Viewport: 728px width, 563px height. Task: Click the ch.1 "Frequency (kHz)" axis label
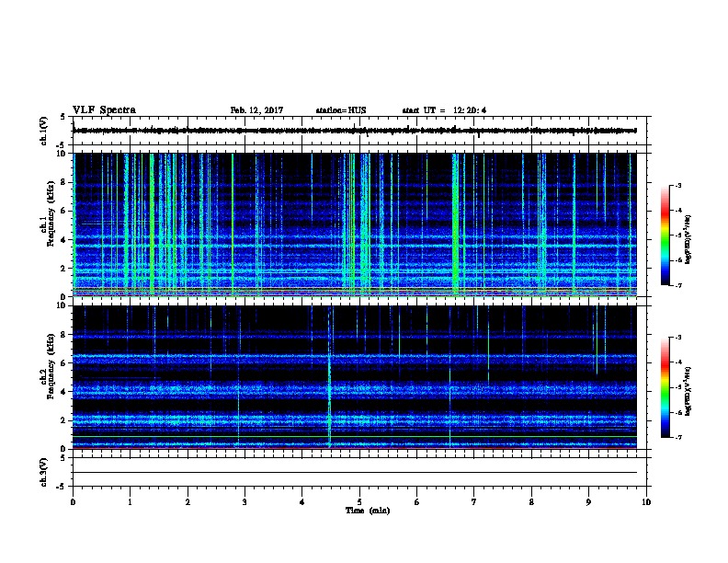click(51, 213)
